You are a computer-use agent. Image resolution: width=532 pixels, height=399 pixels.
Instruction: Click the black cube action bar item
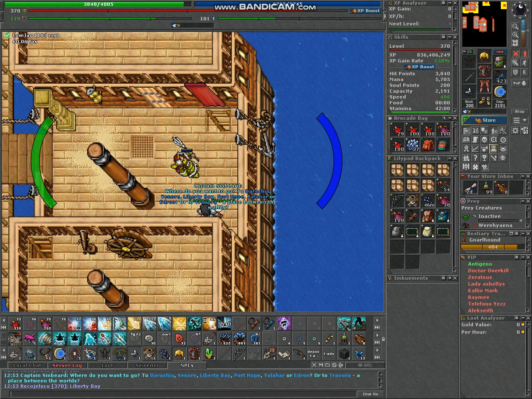(x=344, y=354)
